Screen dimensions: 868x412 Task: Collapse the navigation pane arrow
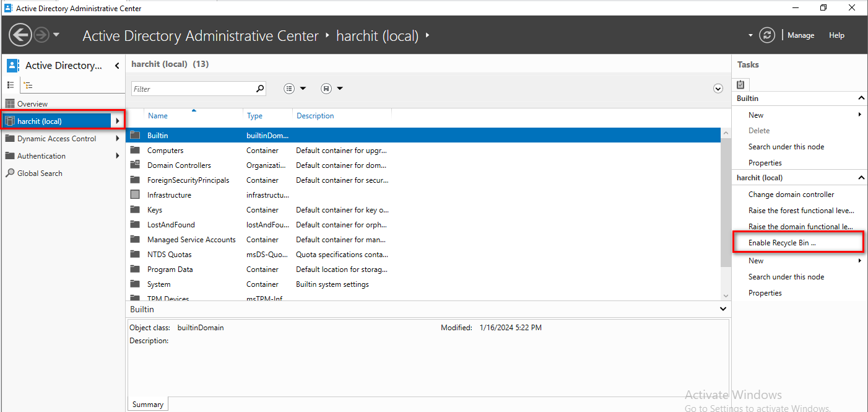point(117,66)
